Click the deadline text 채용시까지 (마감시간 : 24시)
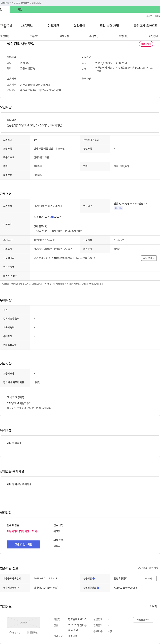The height and width of the screenshot is (644, 160). click(x=22, y=531)
